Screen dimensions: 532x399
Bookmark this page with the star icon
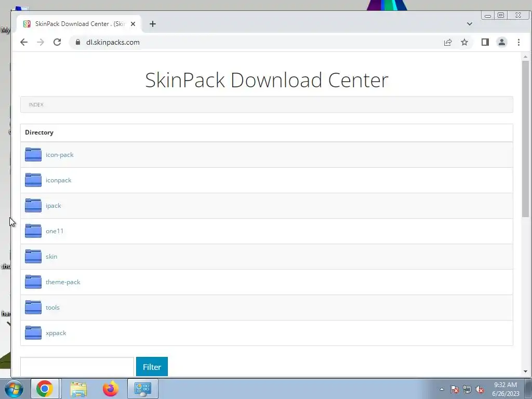point(464,42)
